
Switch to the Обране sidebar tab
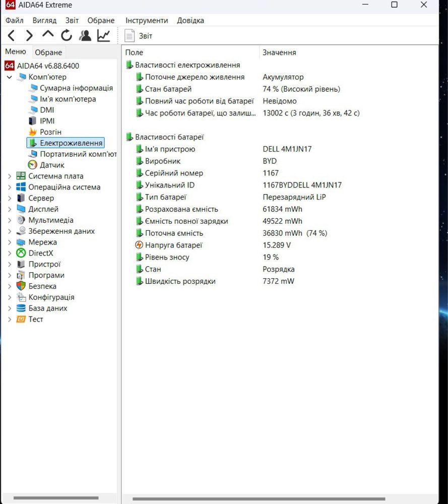[48, 52]
